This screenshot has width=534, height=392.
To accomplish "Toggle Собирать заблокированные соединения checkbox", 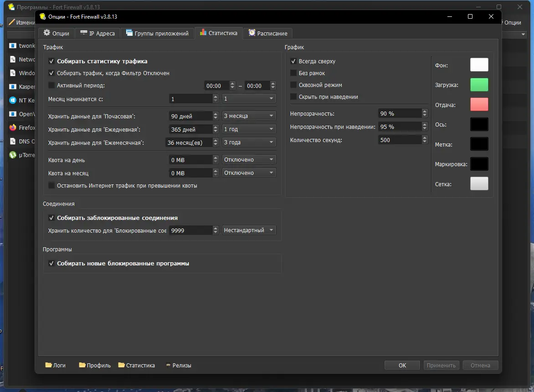I will tap(51, 218).
